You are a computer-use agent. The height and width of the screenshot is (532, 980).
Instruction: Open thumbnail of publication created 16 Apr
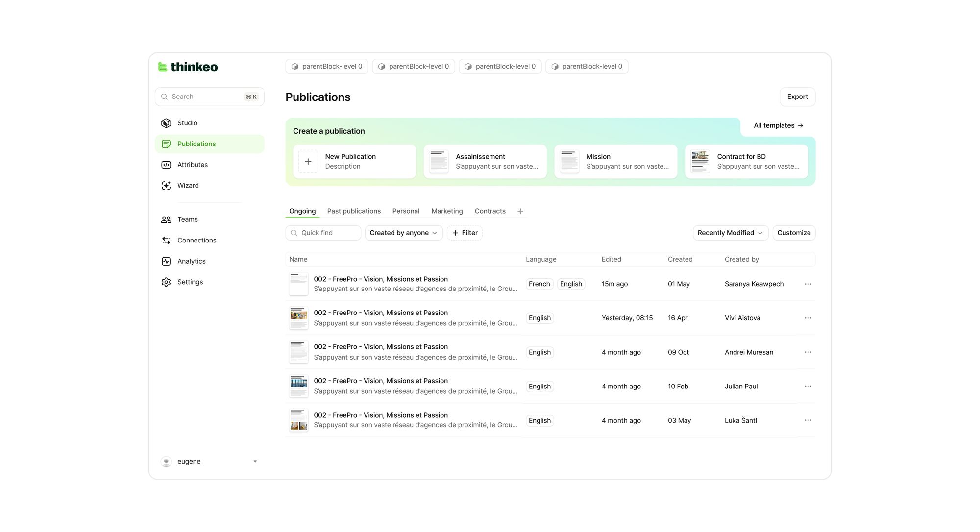298,318
